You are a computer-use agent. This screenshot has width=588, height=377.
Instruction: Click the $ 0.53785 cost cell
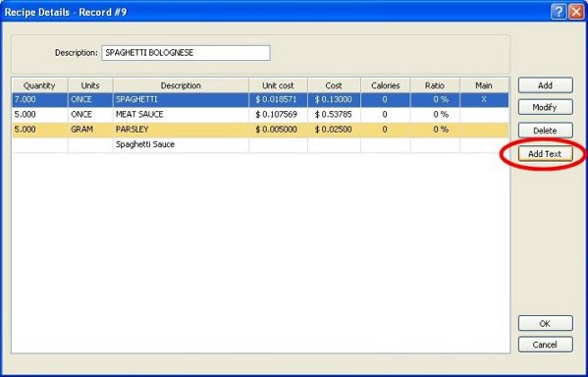334,115
